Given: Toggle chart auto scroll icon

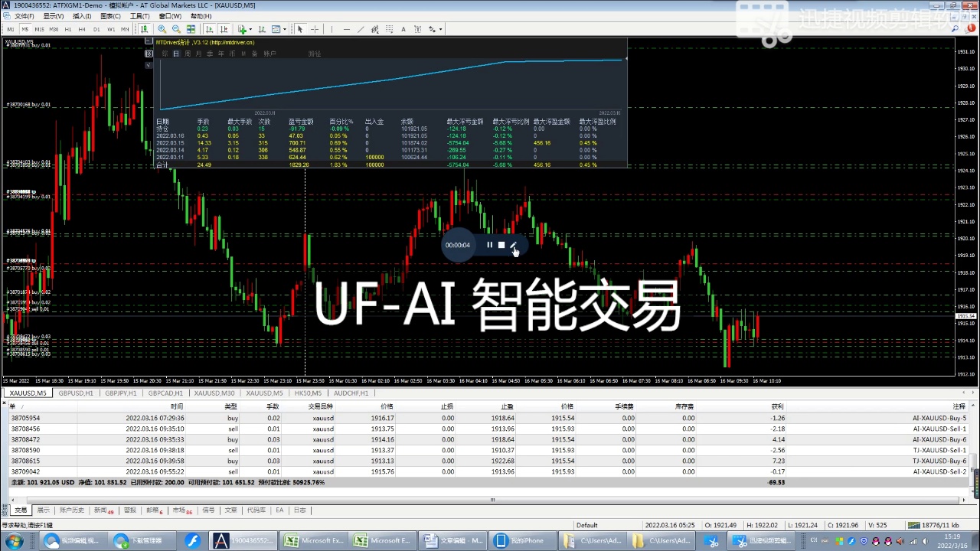Looking at the screenshot, I should tap(209, 29).
